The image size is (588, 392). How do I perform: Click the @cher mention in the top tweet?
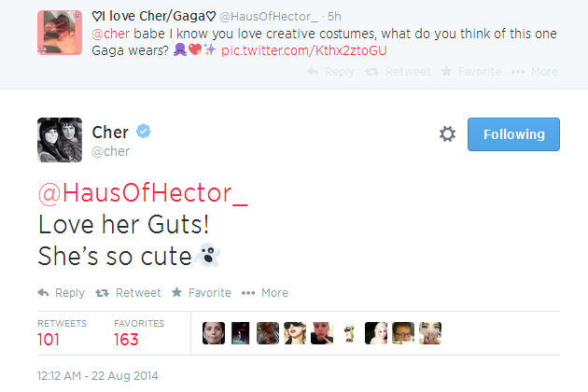coord(111,34)
